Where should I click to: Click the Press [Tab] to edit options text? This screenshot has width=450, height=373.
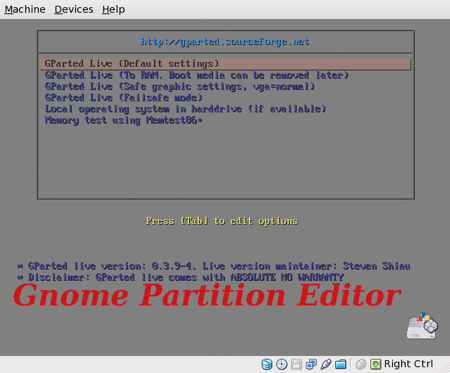(222, 221)
